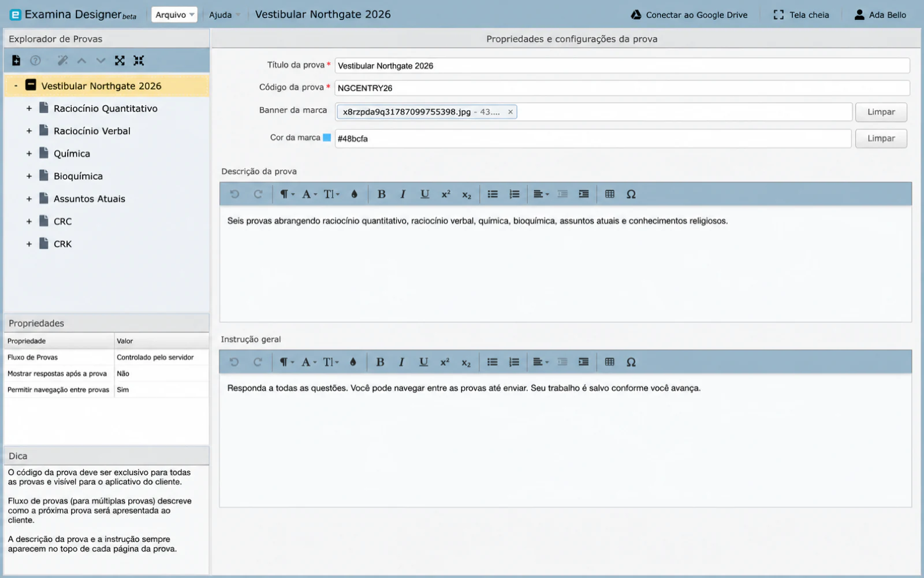The height and width of the screenshot is (578, 924).
Task: Select the Assuntos Atuais test in tree
Action: [89, 199]
